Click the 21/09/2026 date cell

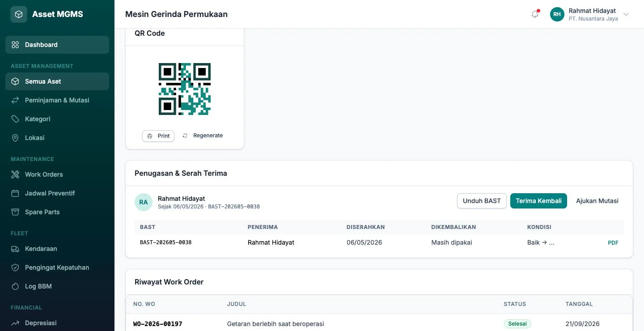[x=583, y=324]
